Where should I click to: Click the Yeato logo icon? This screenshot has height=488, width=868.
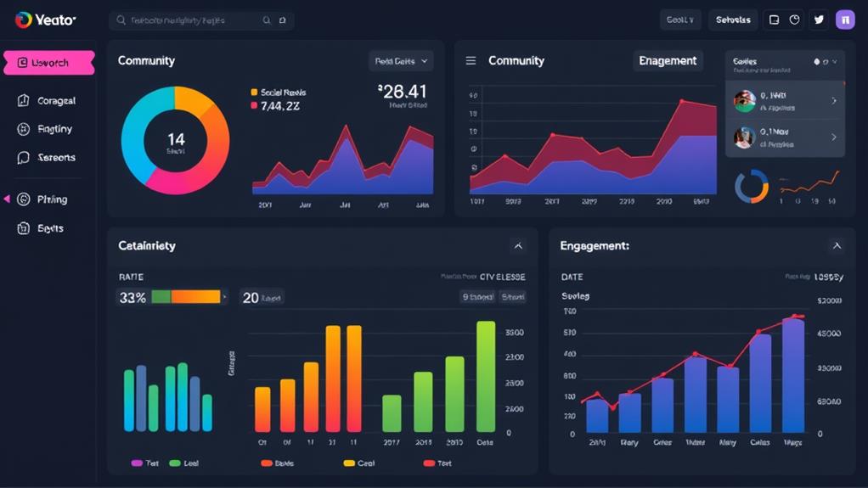click(23, 20)
